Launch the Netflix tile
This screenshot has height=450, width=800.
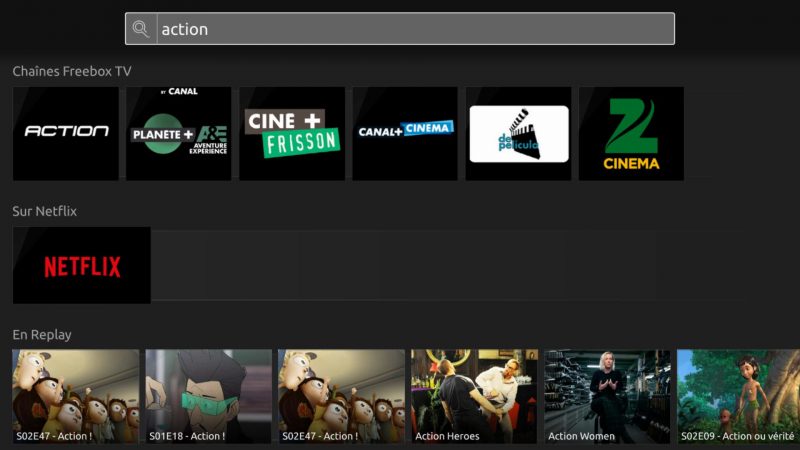(82, 265)
